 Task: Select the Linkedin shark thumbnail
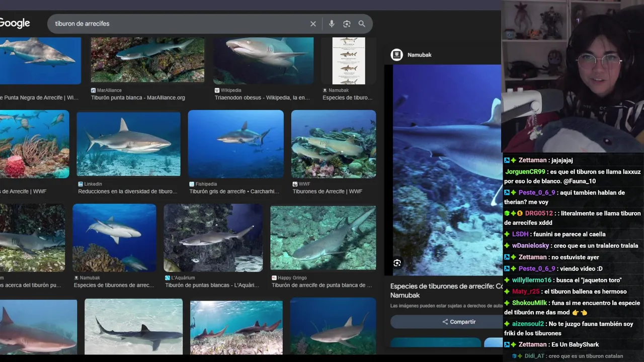[128, 144]
